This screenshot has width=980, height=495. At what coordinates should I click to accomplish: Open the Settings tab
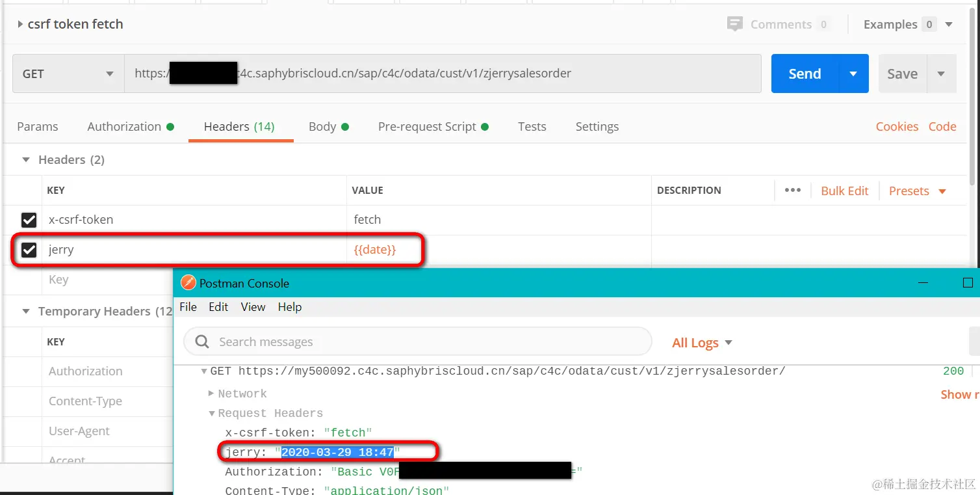pos(597,126)
